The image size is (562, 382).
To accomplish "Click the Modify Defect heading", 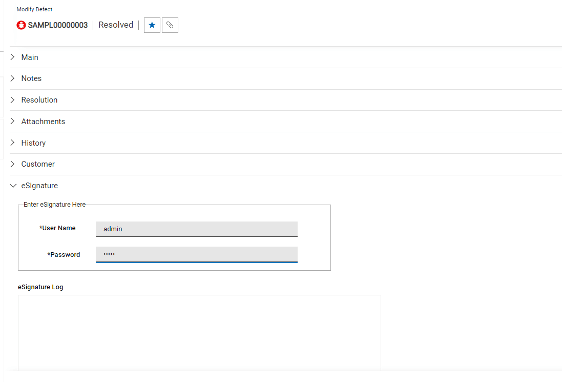I will pos(34,9).
